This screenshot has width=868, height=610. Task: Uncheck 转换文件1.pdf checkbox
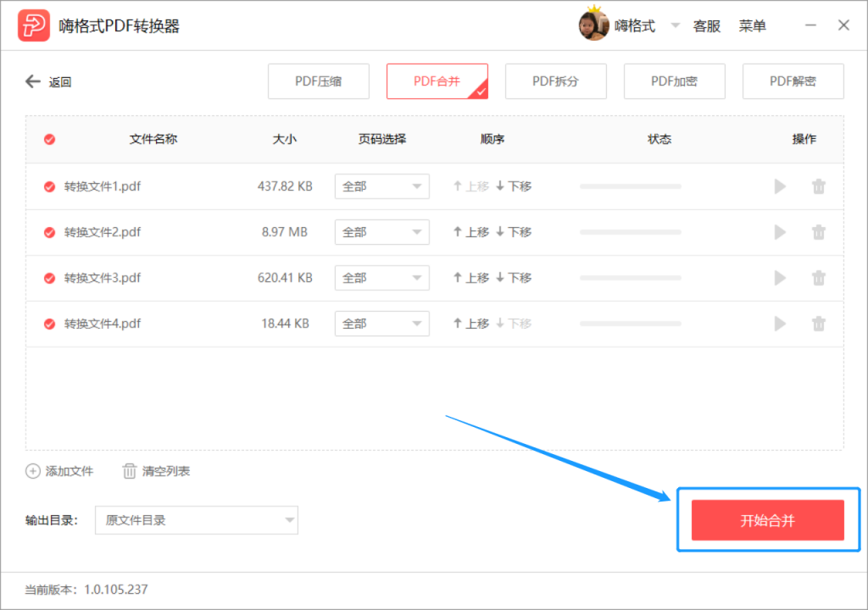(50, 186)
